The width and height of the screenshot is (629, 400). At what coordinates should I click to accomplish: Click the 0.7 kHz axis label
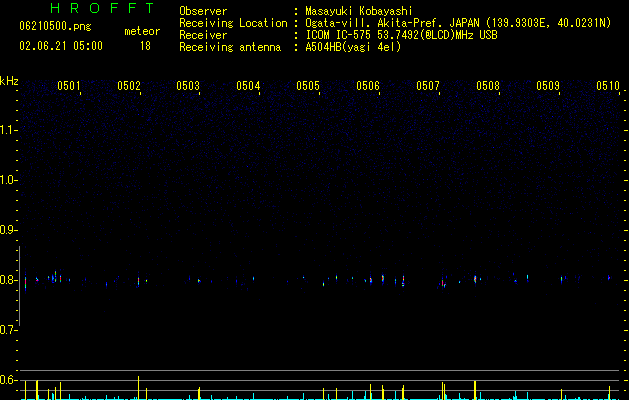pos(8,330)
